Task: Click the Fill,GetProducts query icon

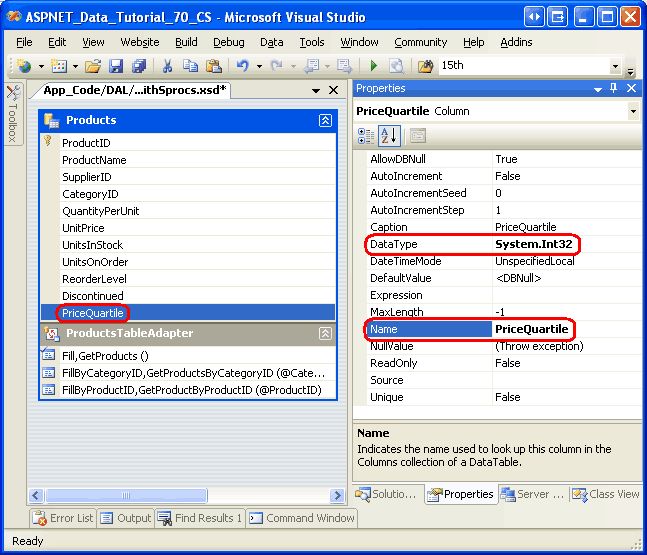Action: (48, 355)
